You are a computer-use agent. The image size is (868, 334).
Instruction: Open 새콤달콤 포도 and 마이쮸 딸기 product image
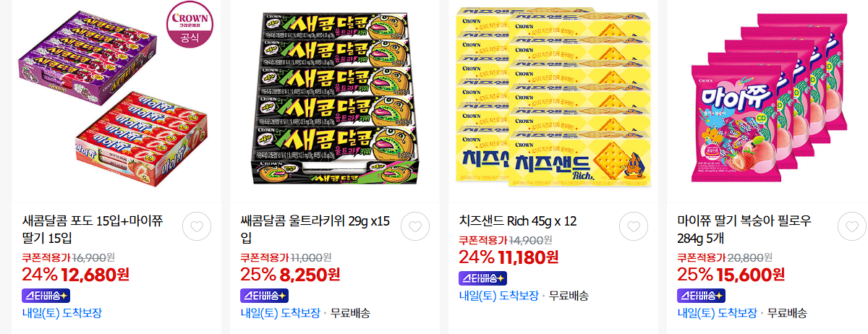pyautogui.click(x=116, y=101)
